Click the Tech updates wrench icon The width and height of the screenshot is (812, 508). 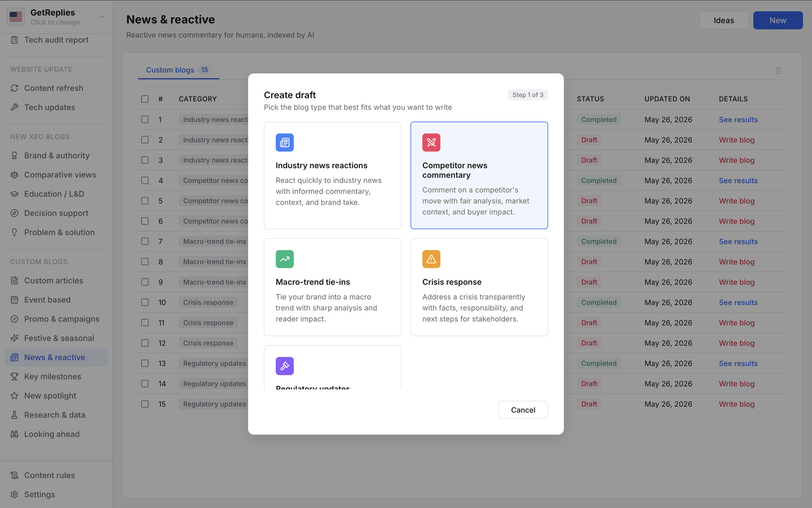tap(15, 107)
